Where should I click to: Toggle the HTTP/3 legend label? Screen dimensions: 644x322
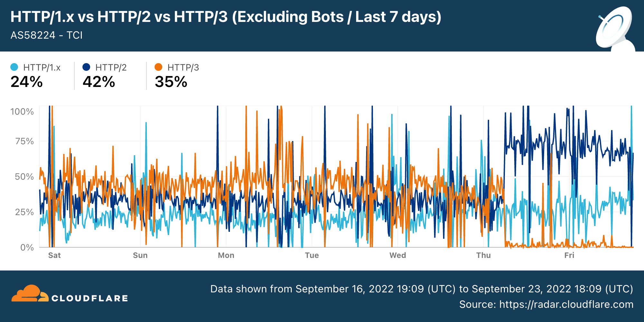tap(183, 68)
